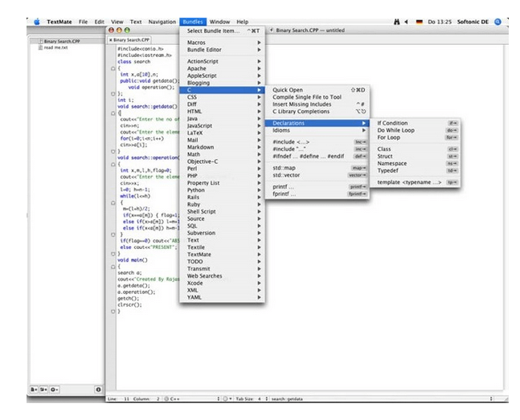Insert #include <...> snippet
The height and width of the screenshot is (420, 520).
(317, 142)
